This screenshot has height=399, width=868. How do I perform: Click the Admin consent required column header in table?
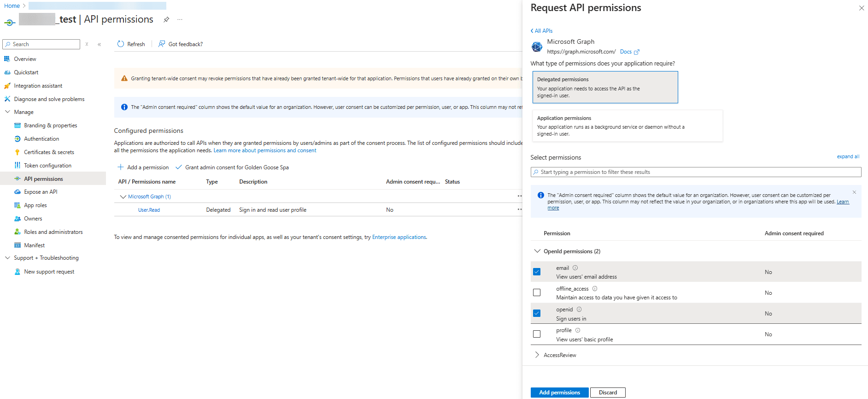413,182
